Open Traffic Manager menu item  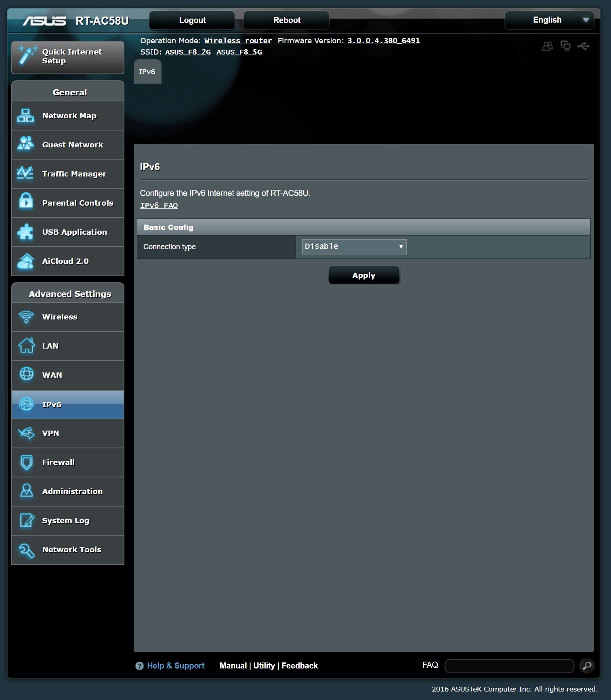point(68,174)
